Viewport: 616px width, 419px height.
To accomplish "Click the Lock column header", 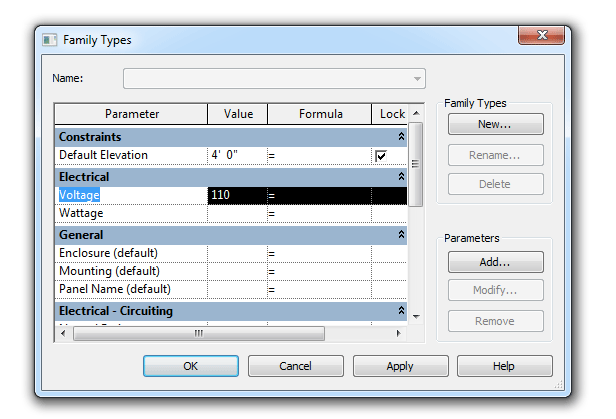I will 390,114.
